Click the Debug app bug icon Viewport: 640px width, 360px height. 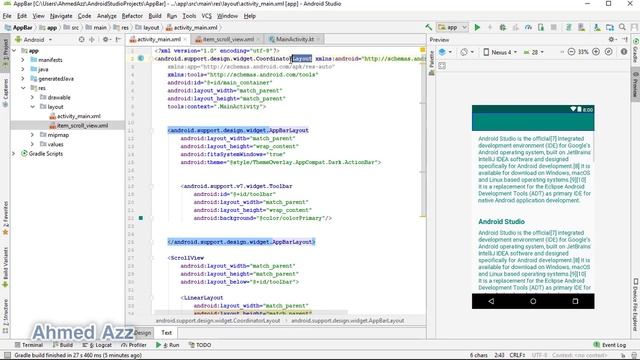pyautogui.click(x=503, y=27)
